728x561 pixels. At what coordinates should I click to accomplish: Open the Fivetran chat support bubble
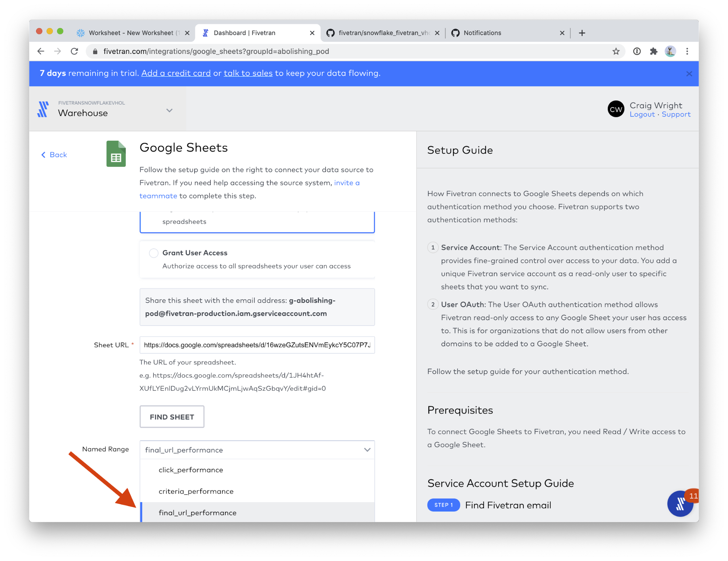point(680,504)
